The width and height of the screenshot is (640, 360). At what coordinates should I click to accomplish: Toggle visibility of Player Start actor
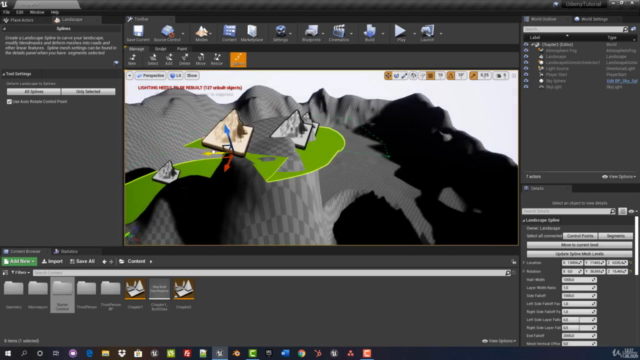[x=526, y=75]
